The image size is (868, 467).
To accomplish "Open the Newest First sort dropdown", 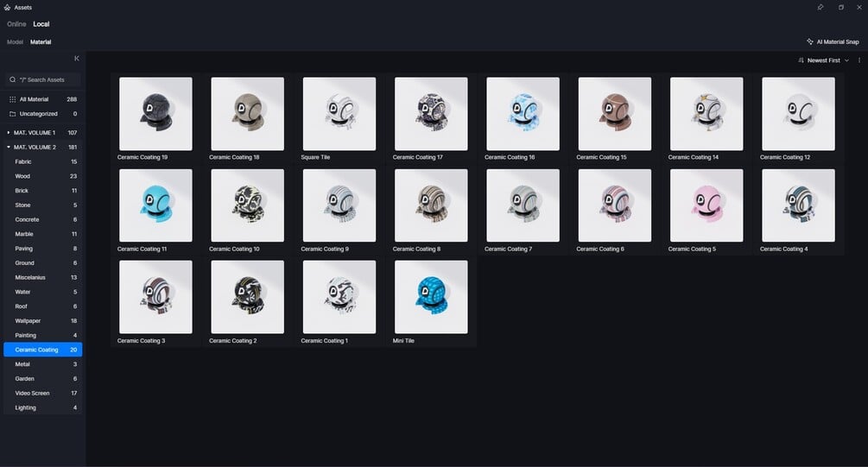I will 824,60.
